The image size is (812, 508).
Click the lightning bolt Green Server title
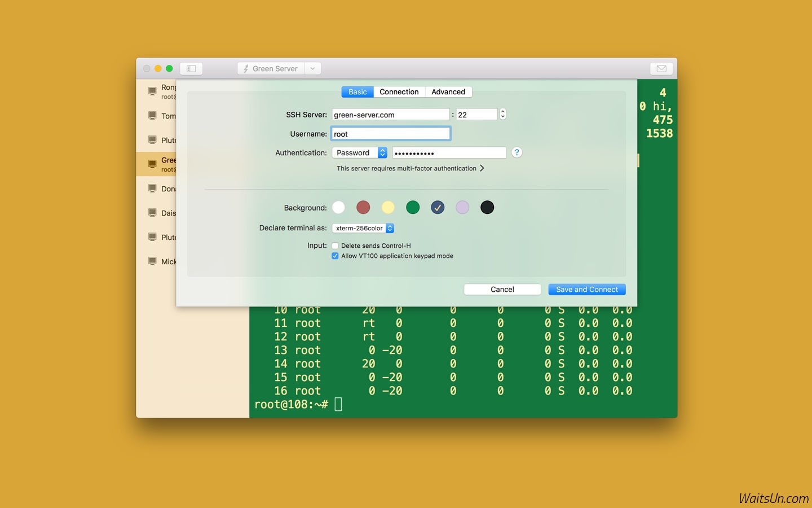click(x=271, y=69)
